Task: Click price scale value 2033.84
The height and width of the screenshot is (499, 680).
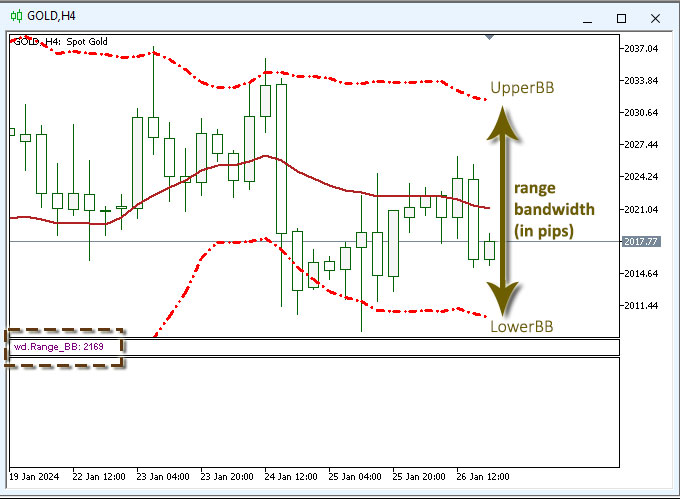Action: pos(641,81)
